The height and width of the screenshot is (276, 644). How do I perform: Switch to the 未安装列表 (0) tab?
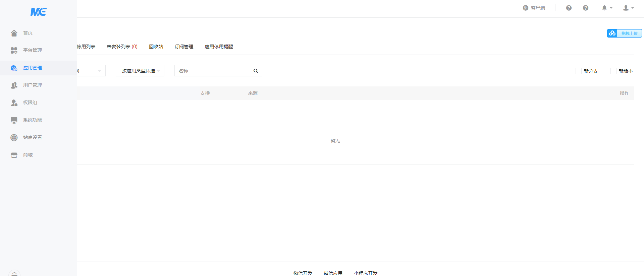(122, 47)
